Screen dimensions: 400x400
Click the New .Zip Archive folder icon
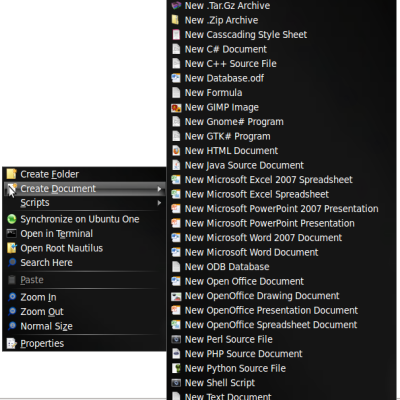[x=175, y=20]
